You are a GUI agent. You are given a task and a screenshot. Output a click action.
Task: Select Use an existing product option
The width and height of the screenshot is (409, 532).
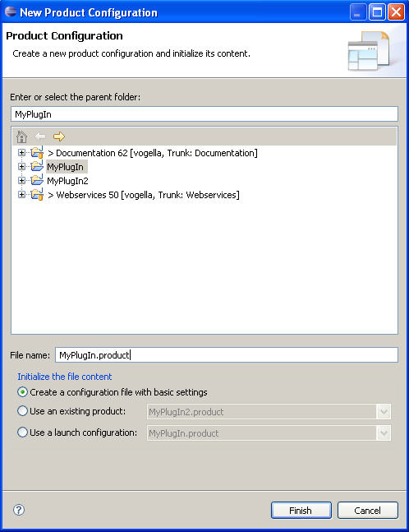[x=22, y=411]
